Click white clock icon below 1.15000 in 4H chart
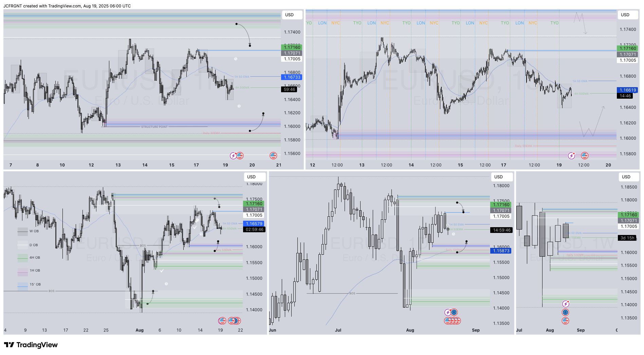This screenshot has width=644, height=355. (166, 284)
